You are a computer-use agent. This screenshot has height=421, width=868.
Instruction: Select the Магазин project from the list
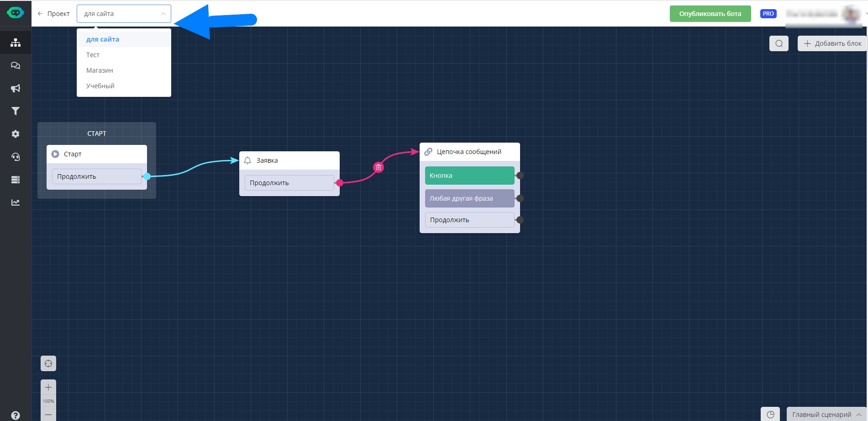click(100, 70)
